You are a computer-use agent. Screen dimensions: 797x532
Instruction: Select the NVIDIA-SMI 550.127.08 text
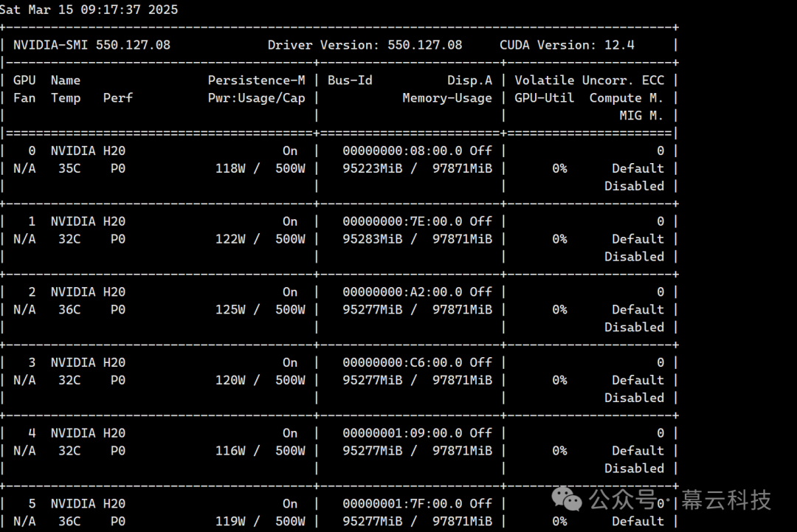[92, 45]
